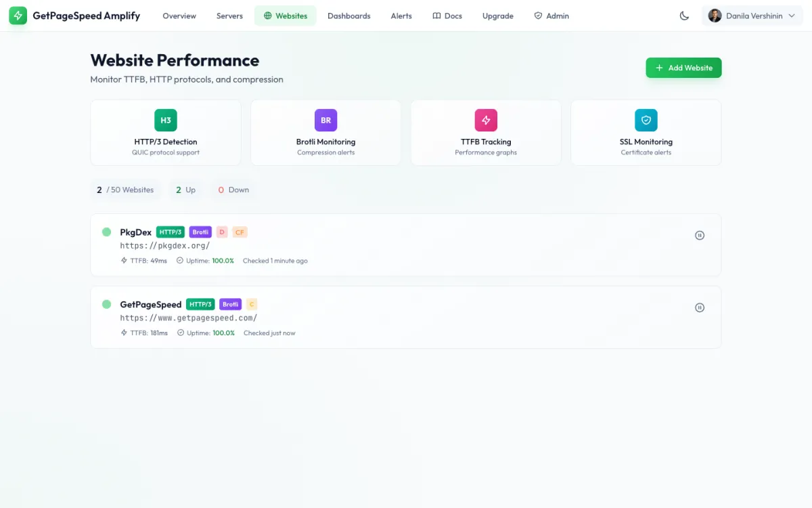This screenshot has height=508, width=812.
Task: Click the SSL Monitoring shield icon
Action: pos(646,120)
